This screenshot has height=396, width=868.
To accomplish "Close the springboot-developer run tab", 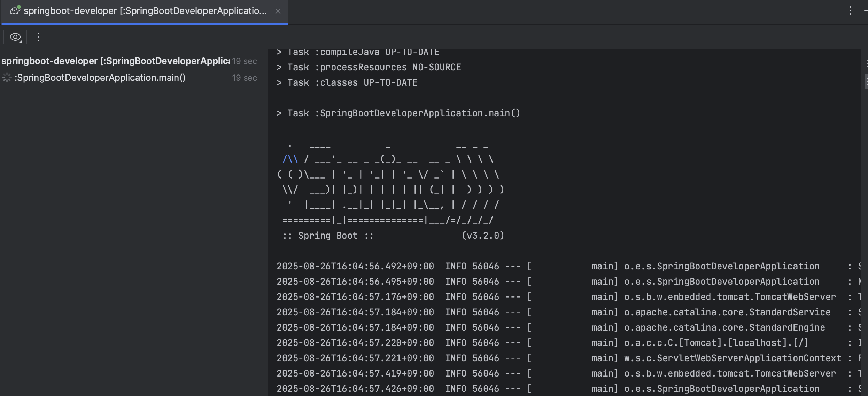I will point(278,11).
